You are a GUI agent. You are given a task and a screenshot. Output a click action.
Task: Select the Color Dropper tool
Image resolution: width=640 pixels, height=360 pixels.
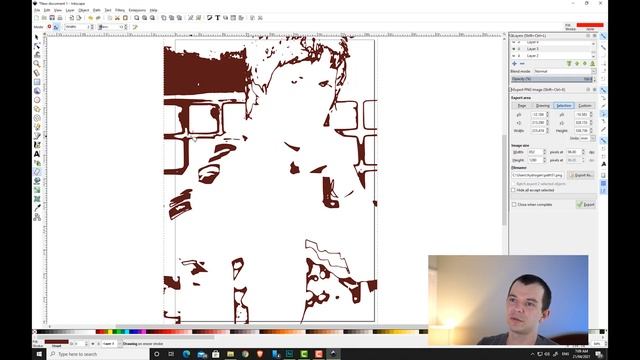point(37,208)
